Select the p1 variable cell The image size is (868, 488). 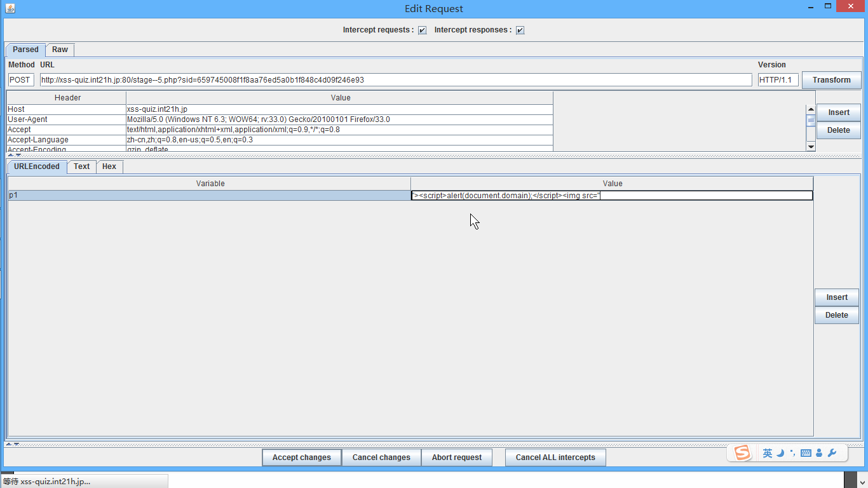pyautogui.click(x=209, y=196)
